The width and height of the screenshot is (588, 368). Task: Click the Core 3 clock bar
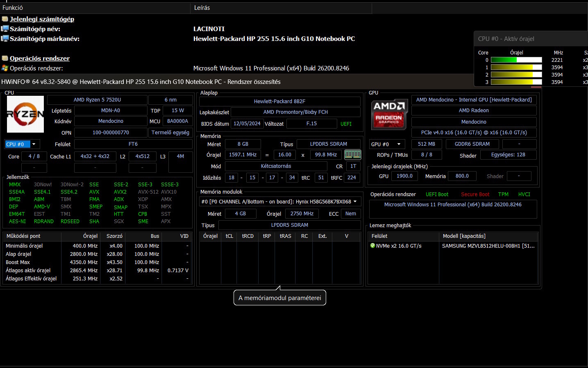[516, 82]
